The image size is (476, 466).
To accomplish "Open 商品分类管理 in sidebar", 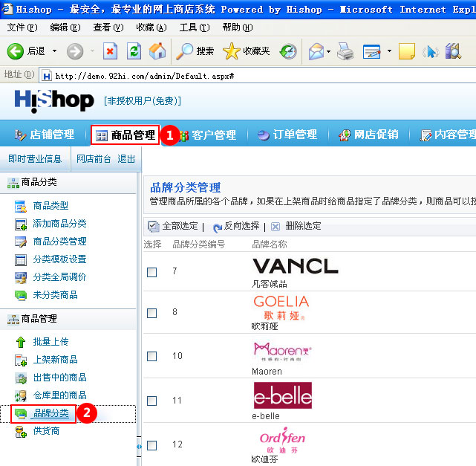I will pos(59,242).
